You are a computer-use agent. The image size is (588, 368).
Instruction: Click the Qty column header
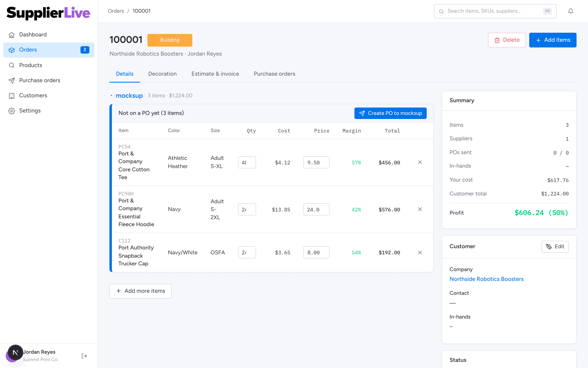[x=251, y=131]
